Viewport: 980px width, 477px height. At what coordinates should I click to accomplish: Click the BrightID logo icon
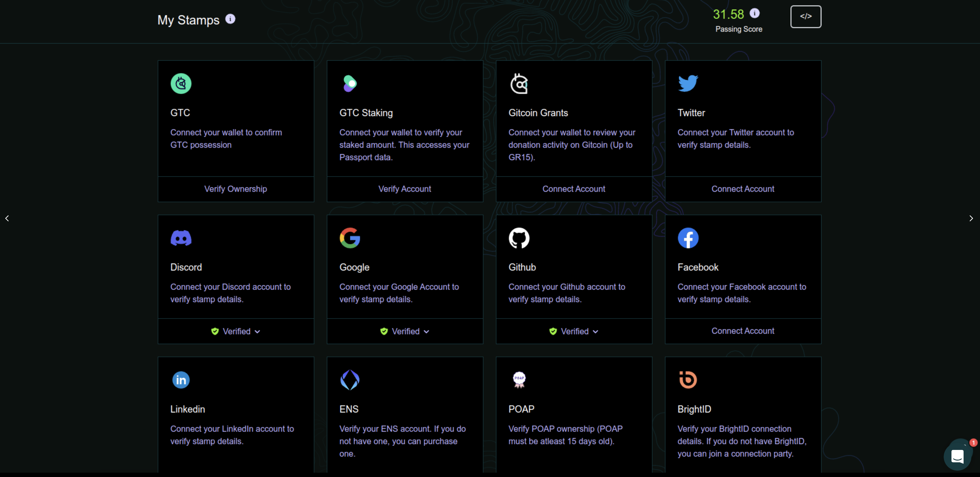pos(688,380)
